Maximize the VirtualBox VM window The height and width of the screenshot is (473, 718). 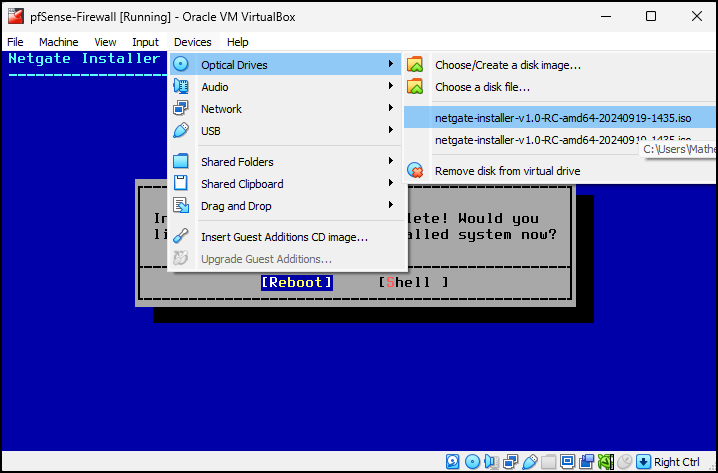tap(651, 16)
